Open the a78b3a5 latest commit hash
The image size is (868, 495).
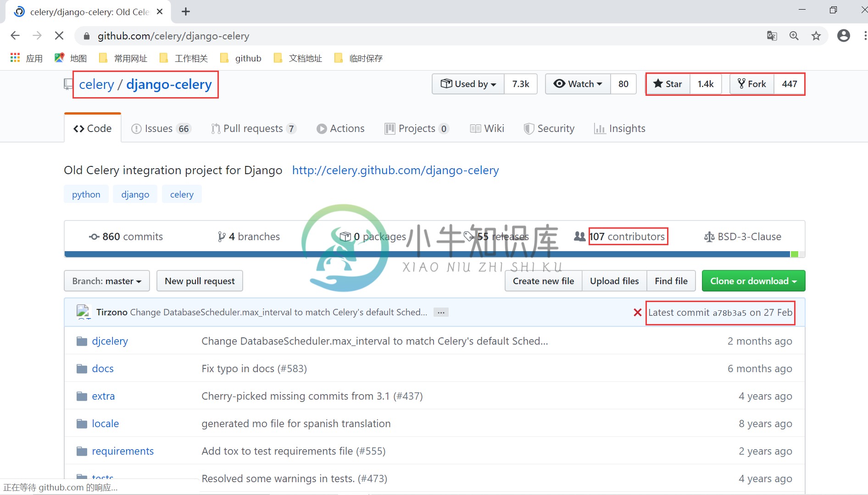(x=729, y=313)
